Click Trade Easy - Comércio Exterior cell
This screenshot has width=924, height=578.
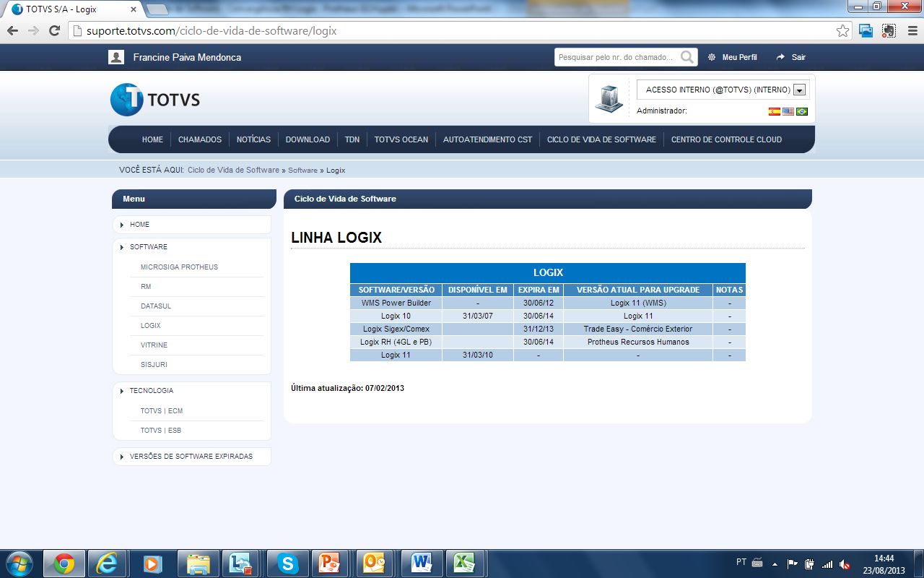coord(638,329)
